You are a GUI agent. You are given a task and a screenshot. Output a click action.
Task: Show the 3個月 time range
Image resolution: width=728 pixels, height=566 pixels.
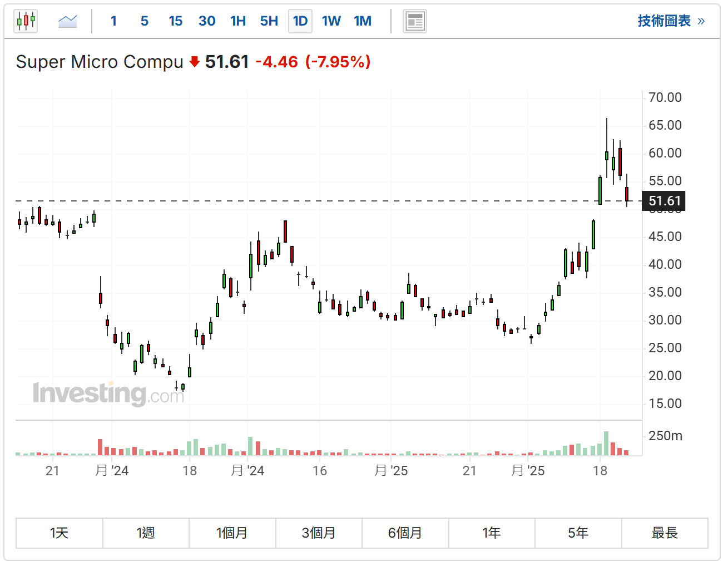coord(319,533)
